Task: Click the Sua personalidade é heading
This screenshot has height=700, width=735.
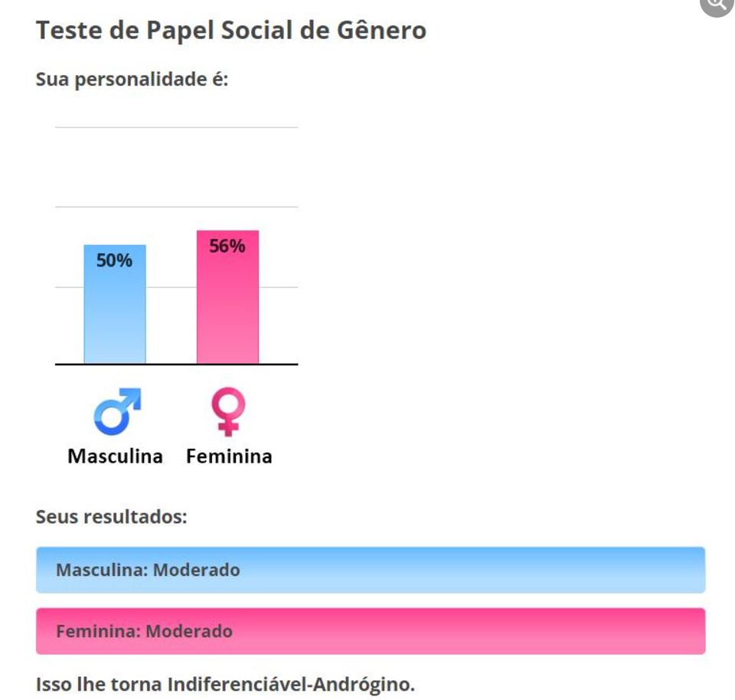Action: coord(132,79)
